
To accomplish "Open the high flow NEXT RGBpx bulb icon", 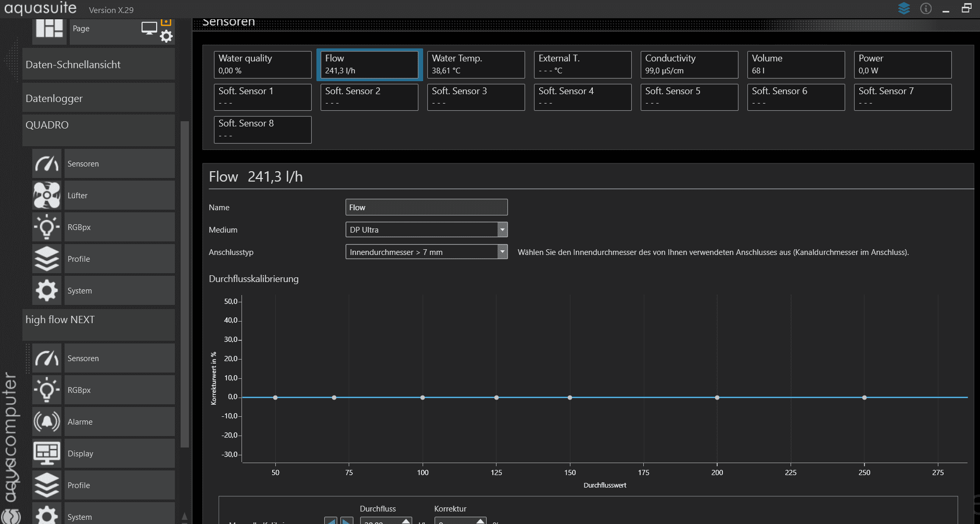I will [47, 390].
